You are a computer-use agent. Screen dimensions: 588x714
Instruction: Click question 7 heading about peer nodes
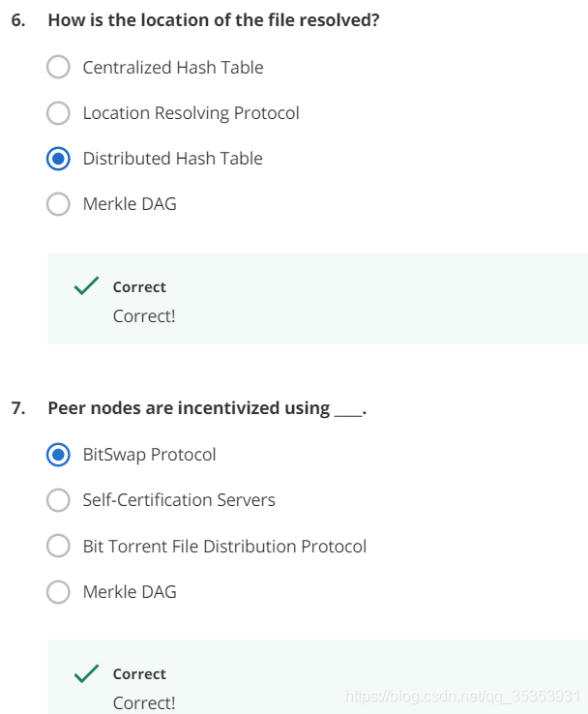(207, 408)
